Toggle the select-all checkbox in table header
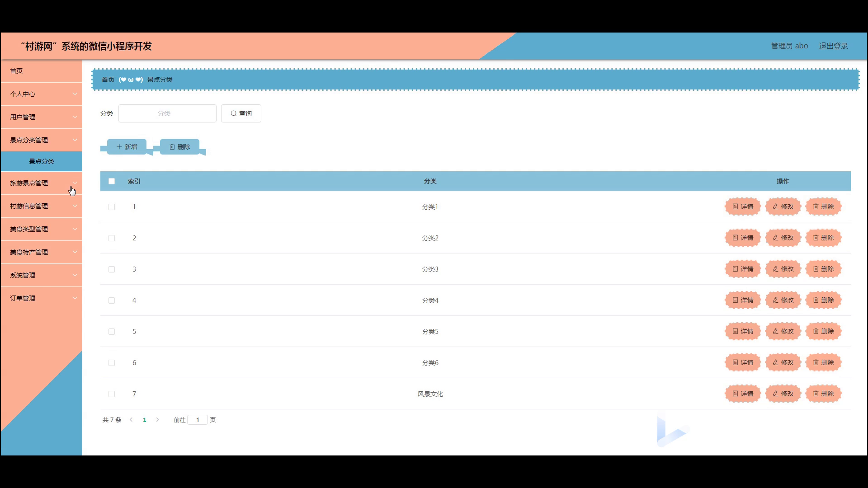 tap(112, 181)
